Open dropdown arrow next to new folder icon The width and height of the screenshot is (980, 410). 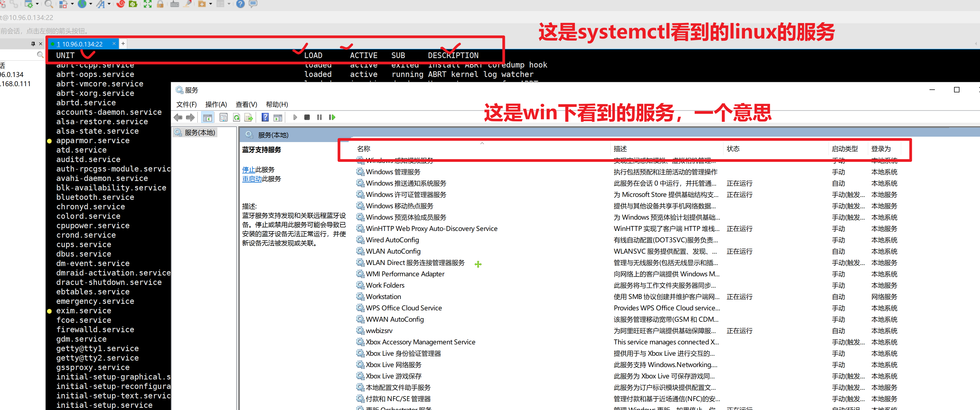pos(210,4)
